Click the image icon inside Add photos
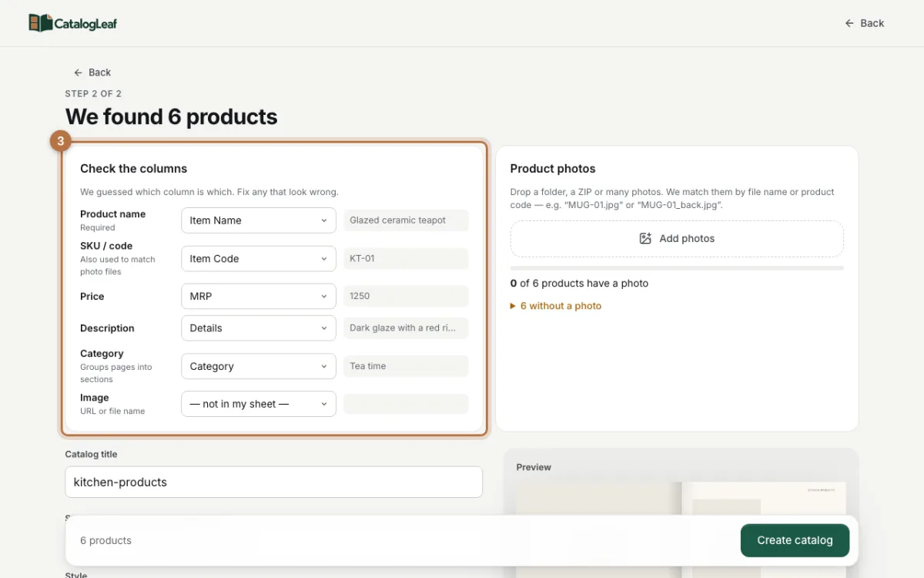Viewport: 924px width, 578px height. [x=645, y=239]
